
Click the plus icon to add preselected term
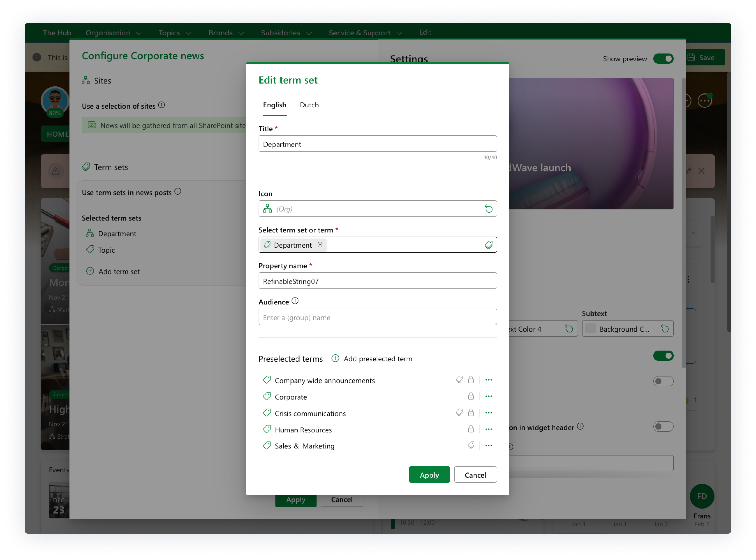[335, 358]
